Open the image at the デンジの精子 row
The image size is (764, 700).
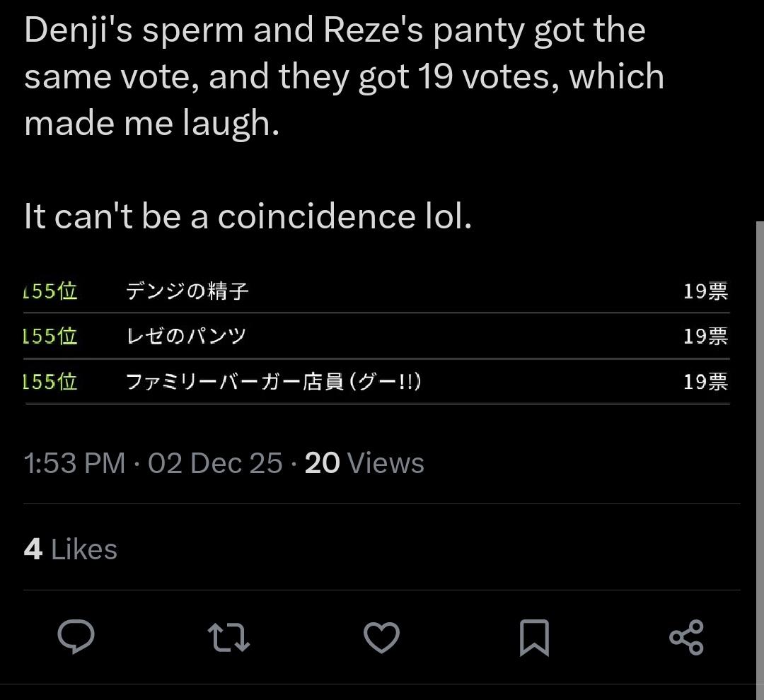[187, 291]
